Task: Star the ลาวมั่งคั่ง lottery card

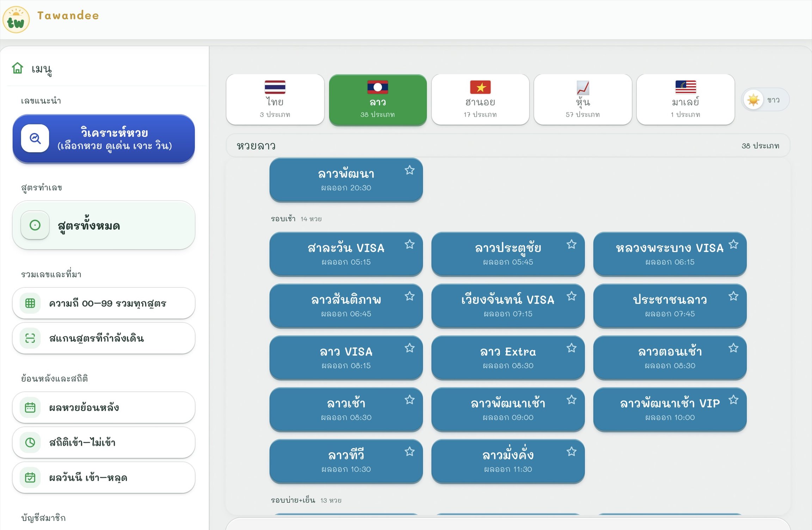Action: point(572,451)
